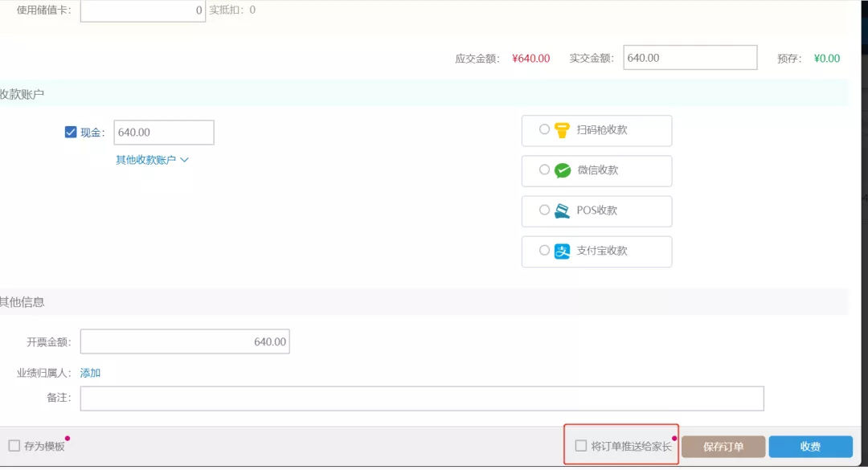
Task: Select the 支付宝收款 radio button
Action: pyautogui.click(x=544, y=250)
